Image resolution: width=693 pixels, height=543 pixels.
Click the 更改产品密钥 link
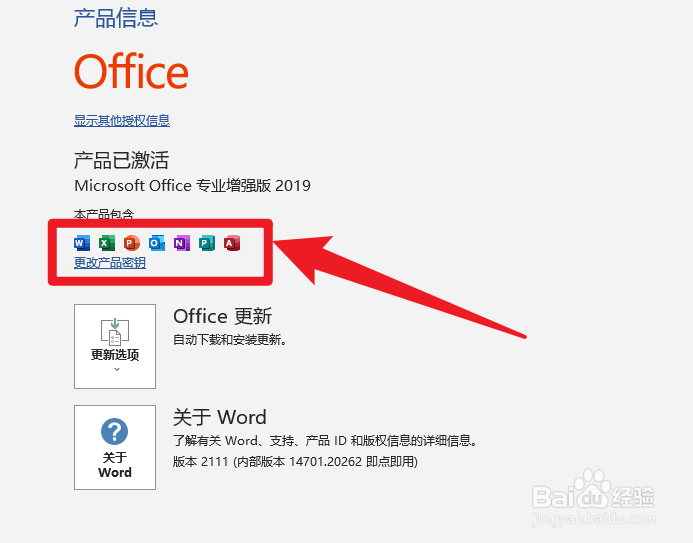tap(110, 263)
